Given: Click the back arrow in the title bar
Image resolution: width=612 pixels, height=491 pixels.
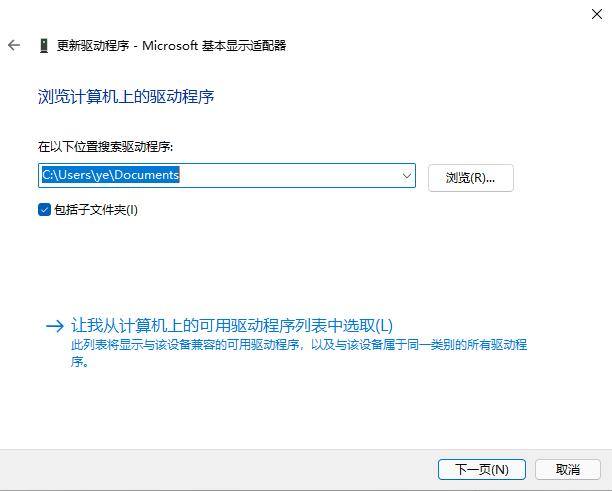Looking at the screenshot, I should coord(14,45).
